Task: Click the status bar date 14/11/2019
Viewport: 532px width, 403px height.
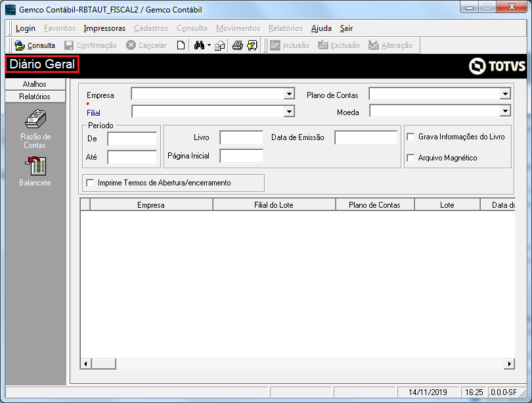Action: tap(428, 392)
